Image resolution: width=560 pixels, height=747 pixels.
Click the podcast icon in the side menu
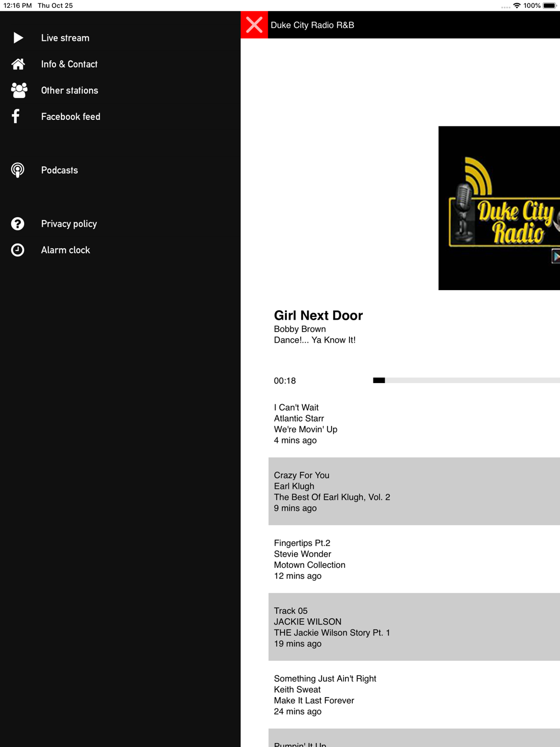[x=18, y=170]
